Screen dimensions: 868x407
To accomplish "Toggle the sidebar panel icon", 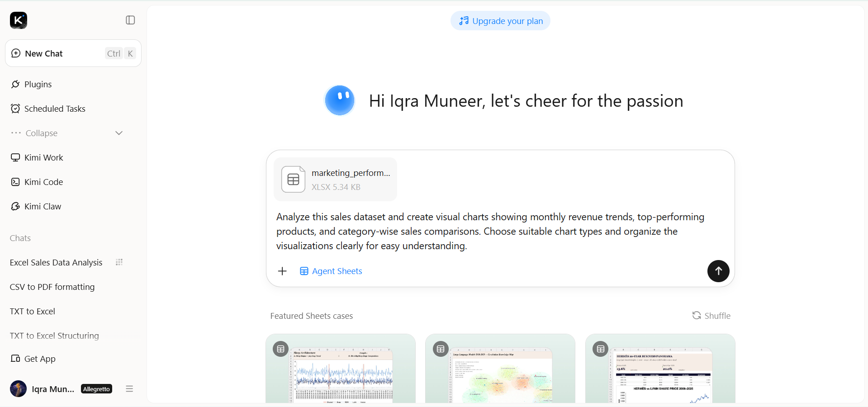I will [x=130, y=20].
